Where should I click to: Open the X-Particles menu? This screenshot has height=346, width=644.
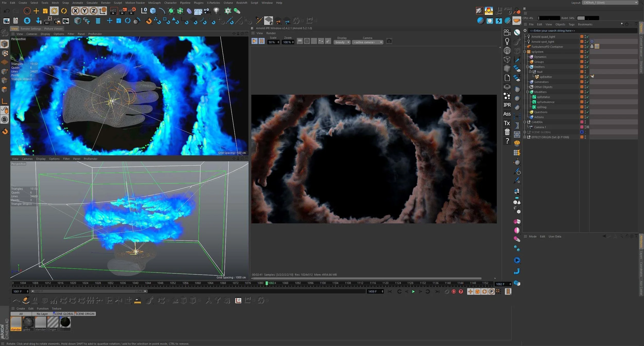click(213, 3)
